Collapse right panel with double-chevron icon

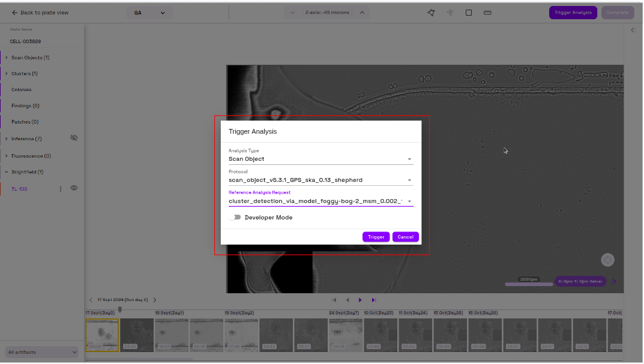(633, 30)
